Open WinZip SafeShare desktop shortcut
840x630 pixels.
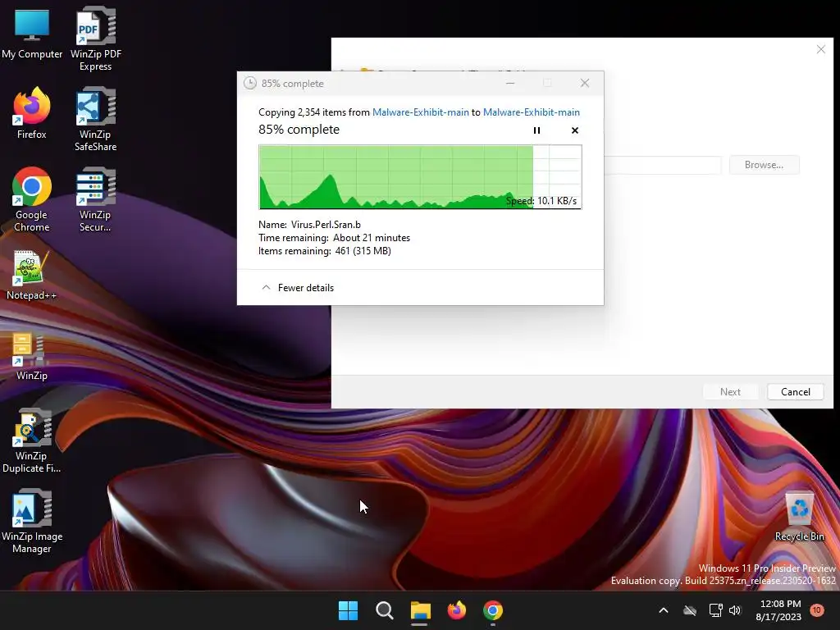coord(95,119)
